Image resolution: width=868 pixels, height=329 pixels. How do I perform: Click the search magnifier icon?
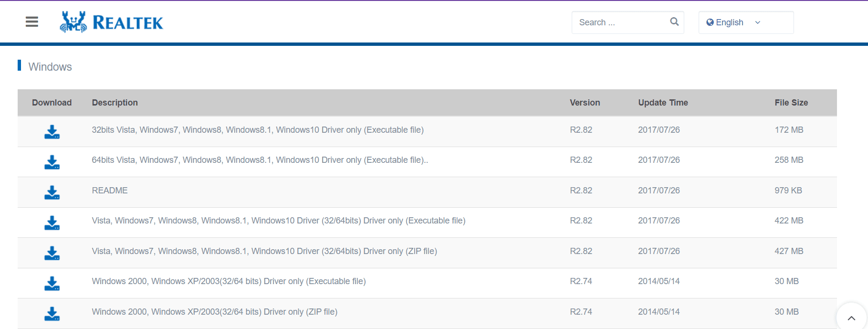point(674,21)
